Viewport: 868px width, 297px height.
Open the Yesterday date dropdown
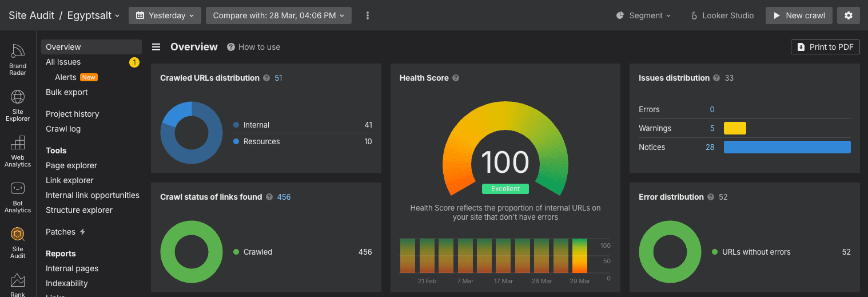[165, 15]
